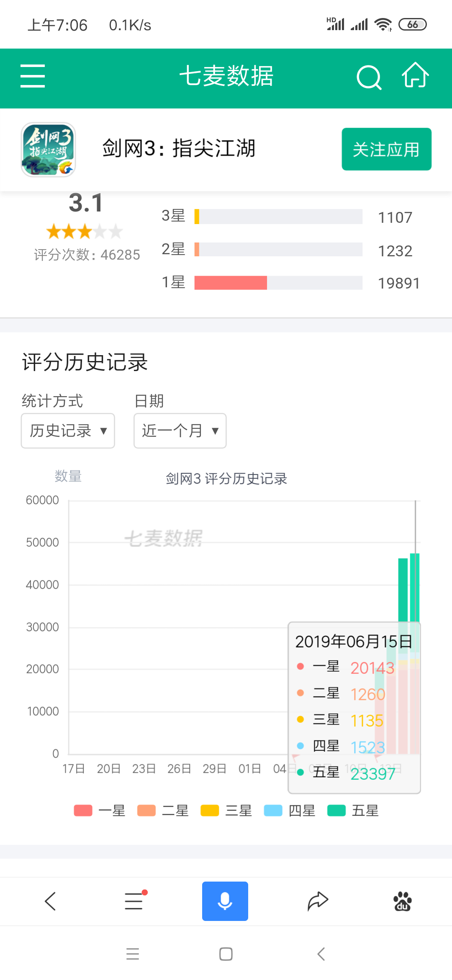This screenshot has height=980, width=452.
Task: Tap tooltip value 20143 for 一星
Action: (372, 668)
